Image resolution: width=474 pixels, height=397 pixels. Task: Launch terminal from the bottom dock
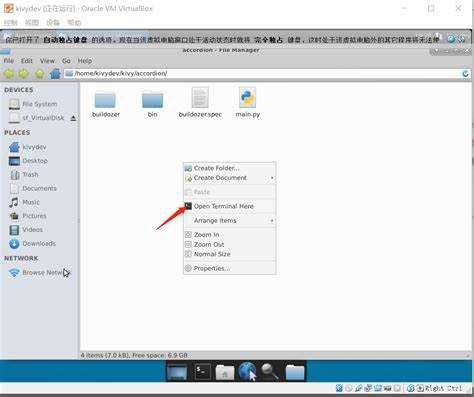(202, 371)
